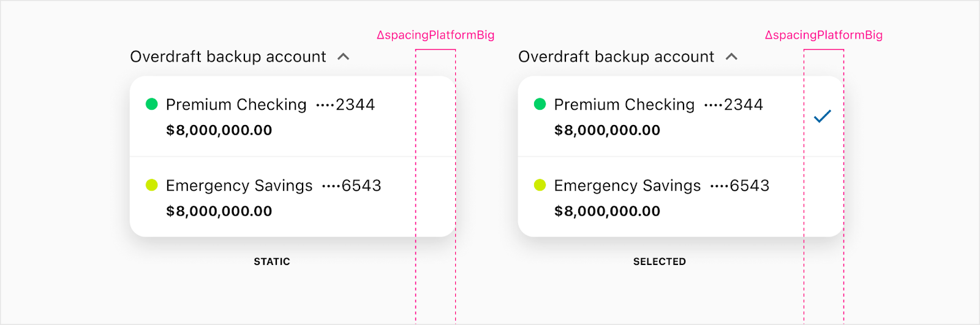Image resolution: width=980 pixels, height=325 pixels.
Task: Collapse the left Overdraft backup account chevron
Action: click(x=343, y=57)
